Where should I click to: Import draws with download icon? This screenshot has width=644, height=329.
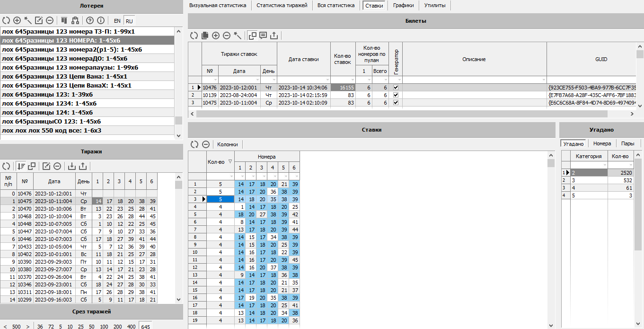(x=72, y=166)
